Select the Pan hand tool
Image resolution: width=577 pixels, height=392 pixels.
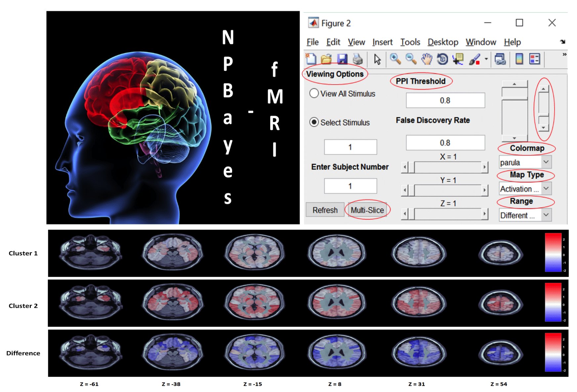pos(427,59)
